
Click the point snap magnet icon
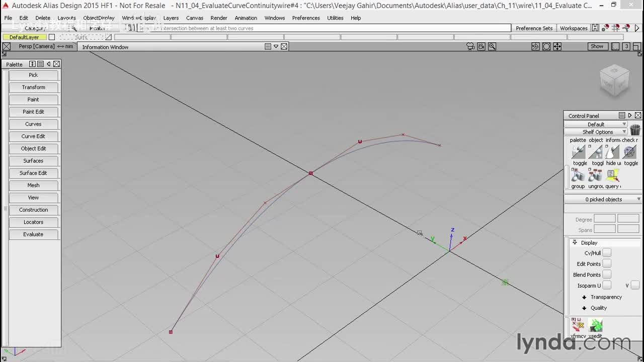(x=605, y=28)
